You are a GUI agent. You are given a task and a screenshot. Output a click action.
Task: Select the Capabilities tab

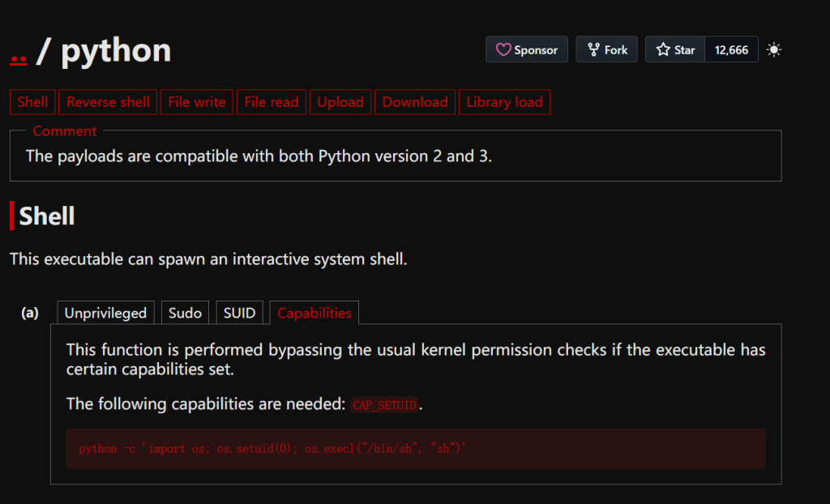click(314, 313)
